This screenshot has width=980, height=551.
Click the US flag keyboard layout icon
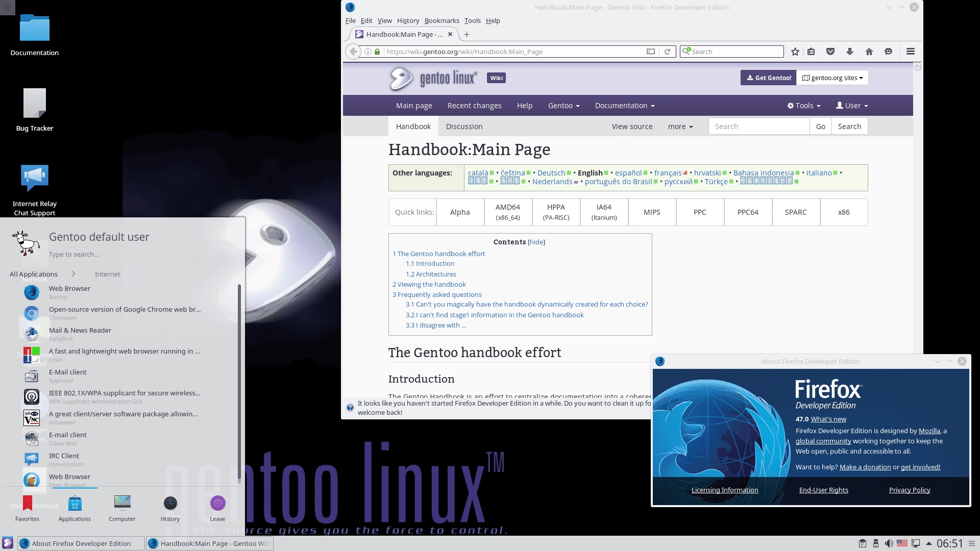pyautogui.click(x=902, y=543)
